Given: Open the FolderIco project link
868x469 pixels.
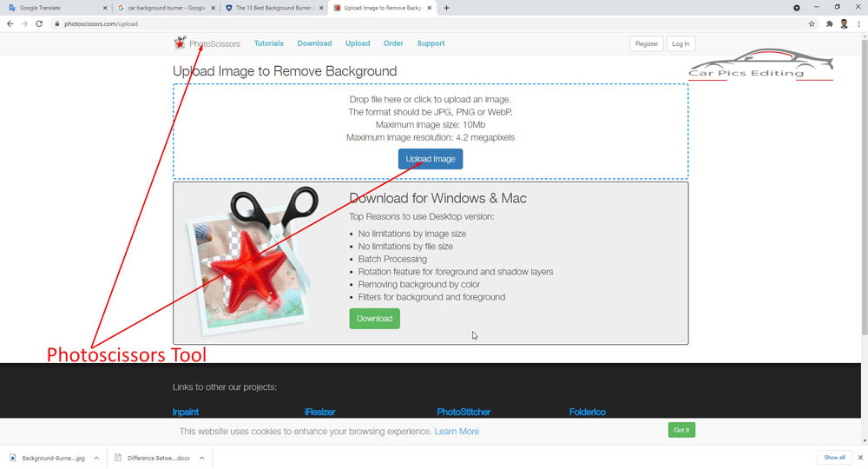Looking at the screenshot, I should pos(588,412).
